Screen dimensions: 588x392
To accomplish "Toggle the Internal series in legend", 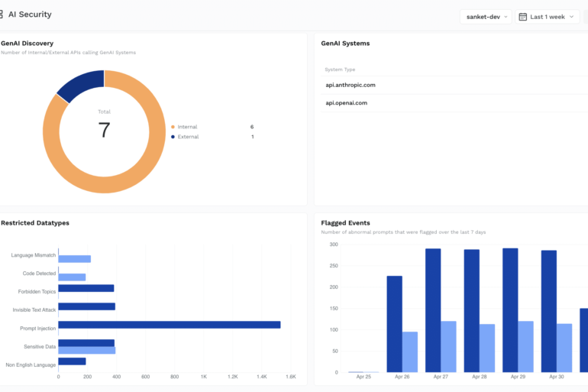I will [188, 127].
